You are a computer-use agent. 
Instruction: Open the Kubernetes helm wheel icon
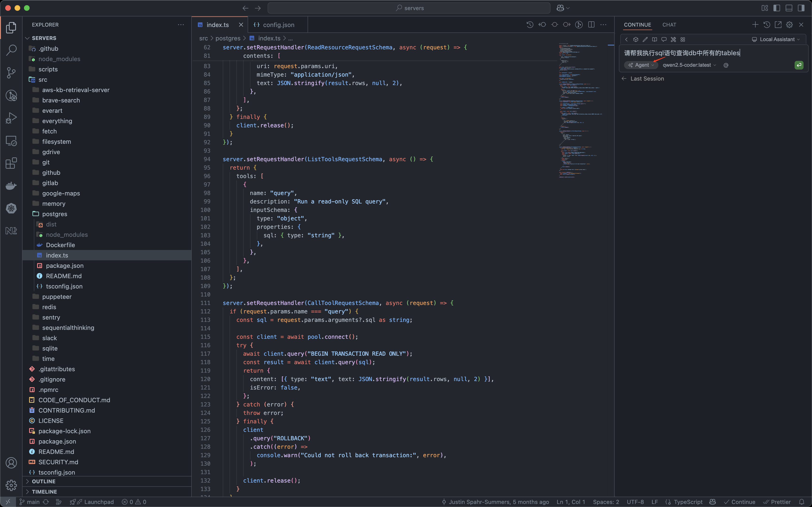11,208
